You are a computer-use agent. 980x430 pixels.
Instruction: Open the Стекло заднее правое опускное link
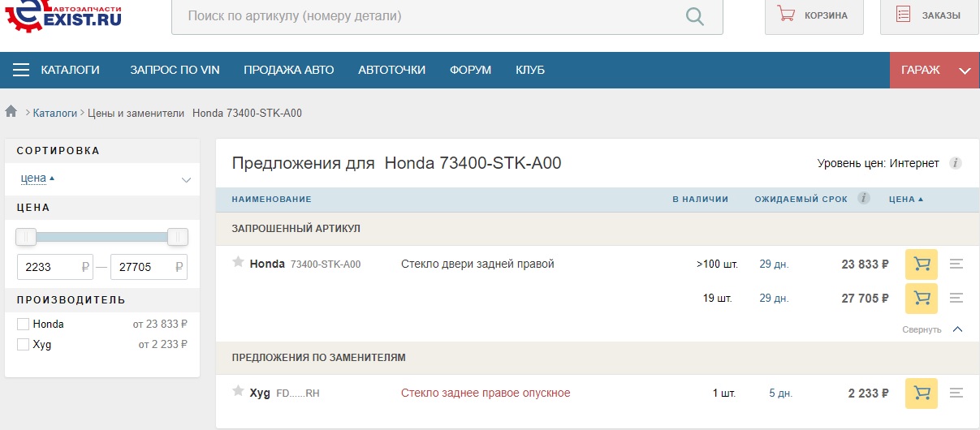click(x=486, y=393)
